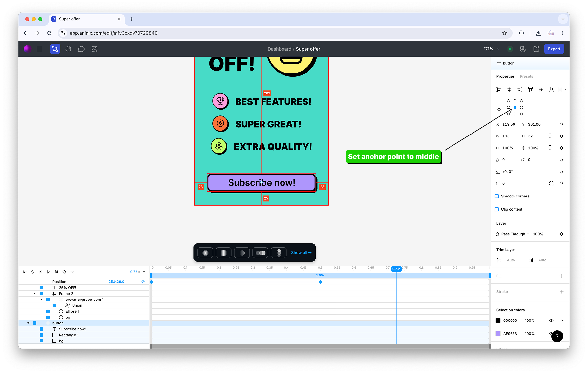Add keyframe for corner radius
The height and width of the screenshot is (373, 588).
click(x=562, y=183)
